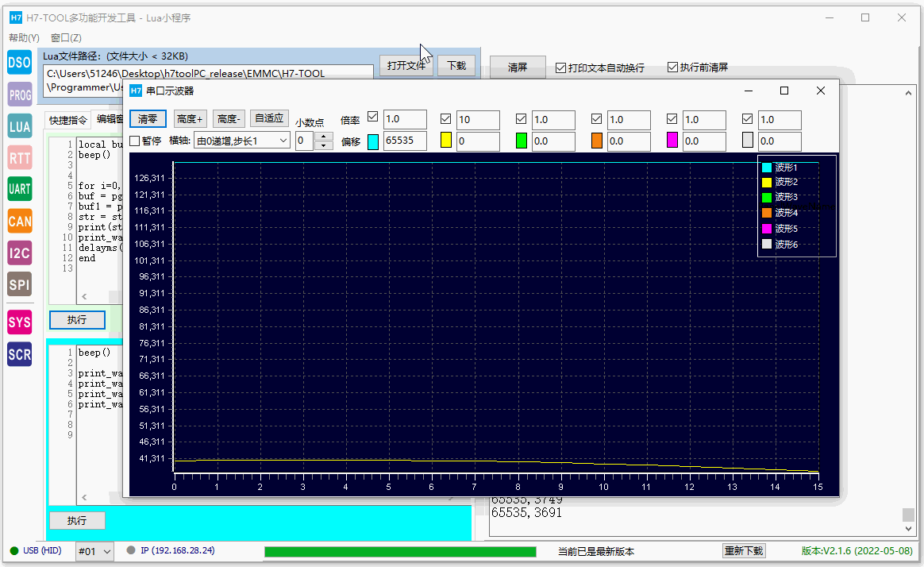Screen dimensions: 924x567
Task: Open the #01 device dropdown
Action: 94,552
